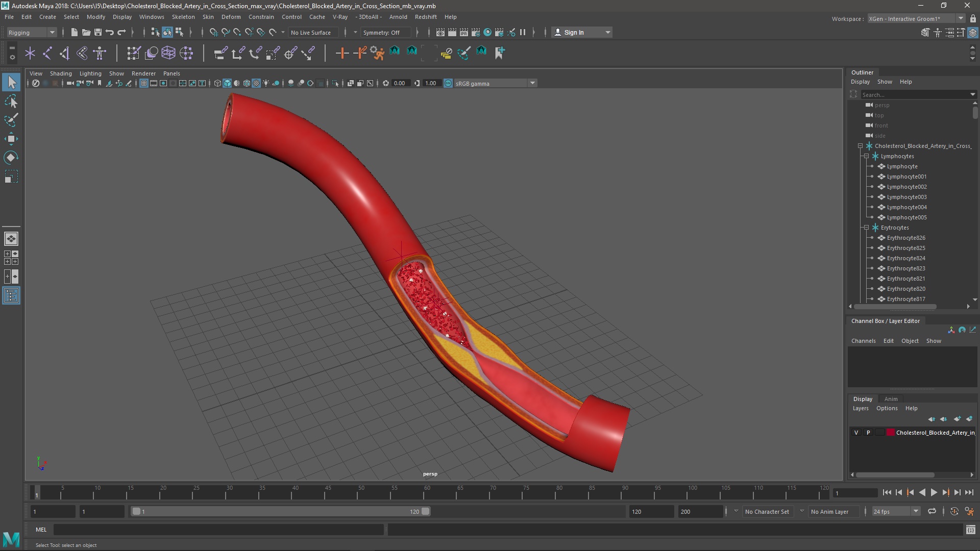Click the Redo arrow icon
The height and width of the screenshot is (551, 980).
click(121, 32)
